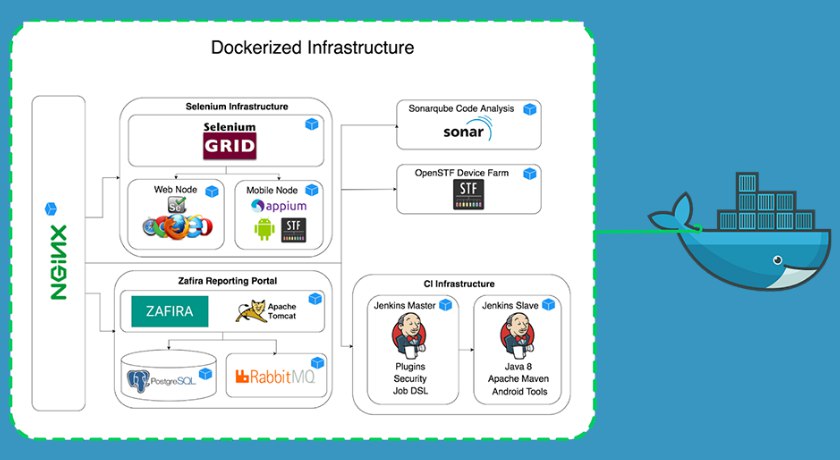This screenshot has width=840, height=460.
Task: Click the STF icon inside Mobile Node
Action: [x=294, y=230]
